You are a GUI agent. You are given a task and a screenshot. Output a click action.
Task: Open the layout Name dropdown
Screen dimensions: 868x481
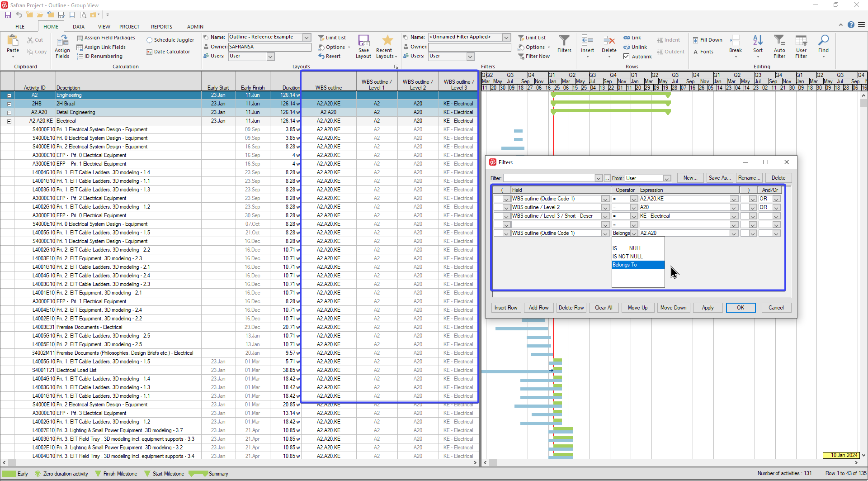coord(307,37)
